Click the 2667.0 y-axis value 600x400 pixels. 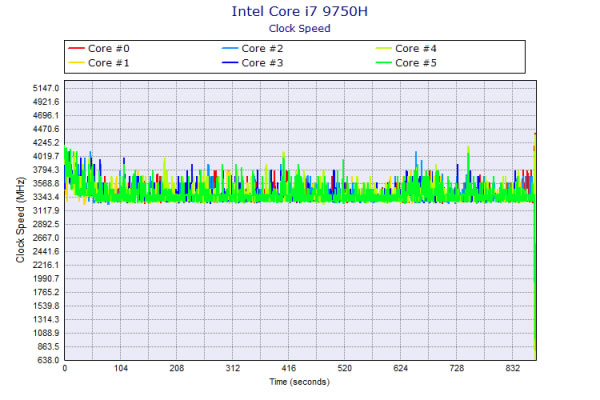click(x=46, y=238)
